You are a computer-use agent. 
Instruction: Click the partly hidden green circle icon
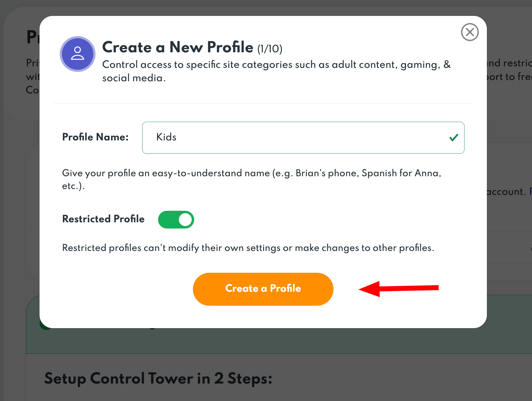click(45, 325)
